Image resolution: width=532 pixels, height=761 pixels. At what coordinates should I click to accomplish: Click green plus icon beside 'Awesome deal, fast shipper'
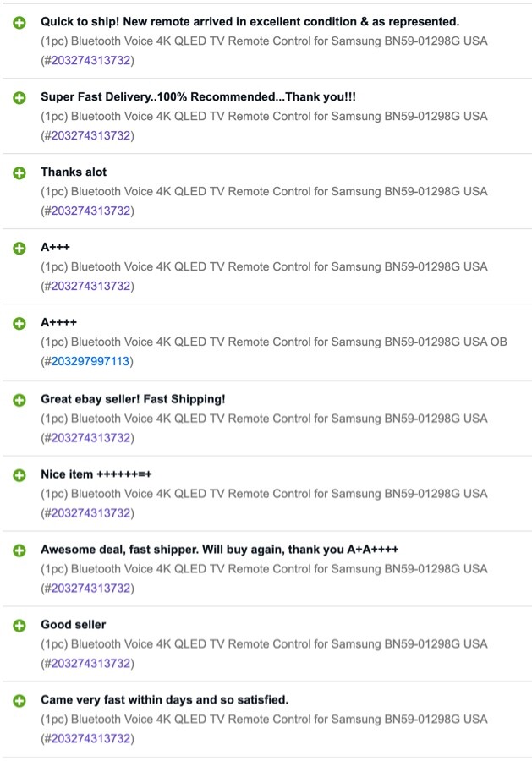[x=19, y=550]
